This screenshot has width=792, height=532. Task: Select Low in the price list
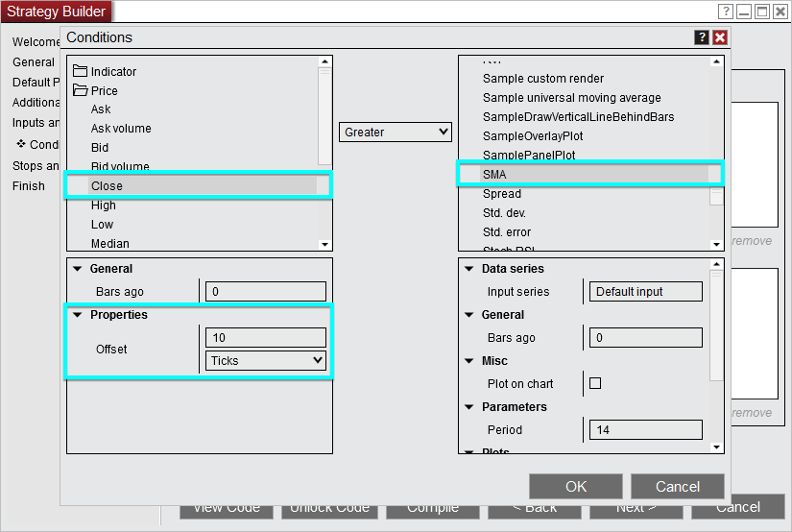(x=102, y=225)
